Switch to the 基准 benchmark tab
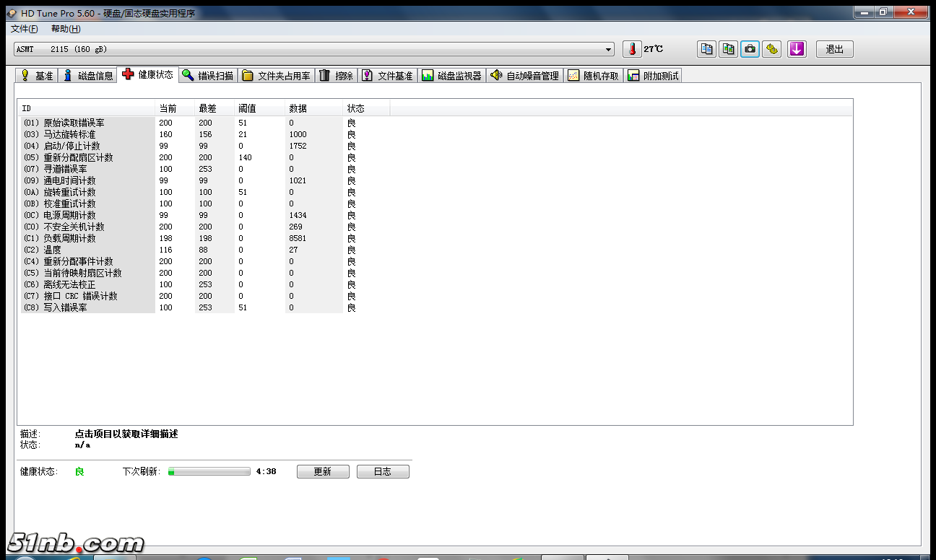 36,76
